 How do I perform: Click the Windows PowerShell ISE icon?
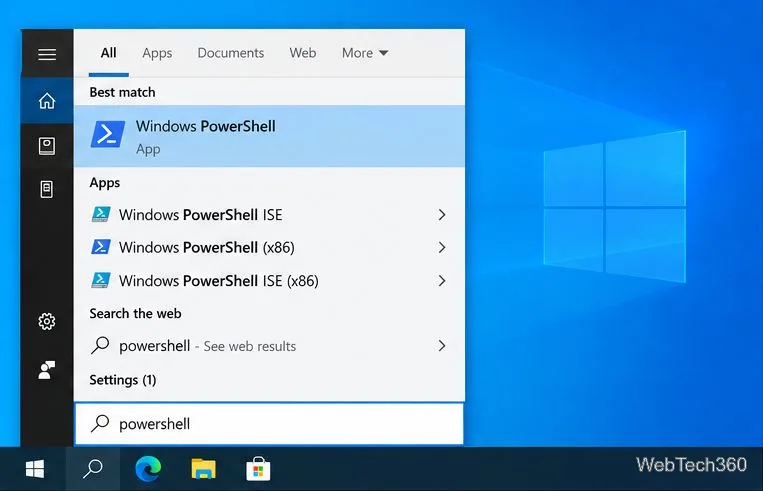coord(101,215)
